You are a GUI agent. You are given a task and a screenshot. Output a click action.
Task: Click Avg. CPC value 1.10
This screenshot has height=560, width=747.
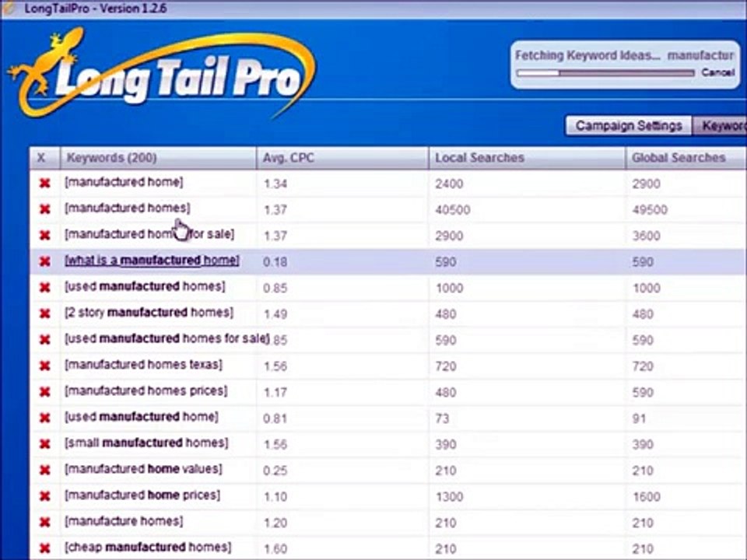click(275, 497)
